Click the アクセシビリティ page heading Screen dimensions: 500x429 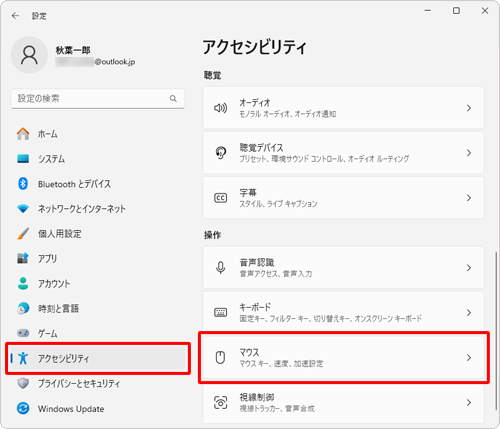coord(254,47)
